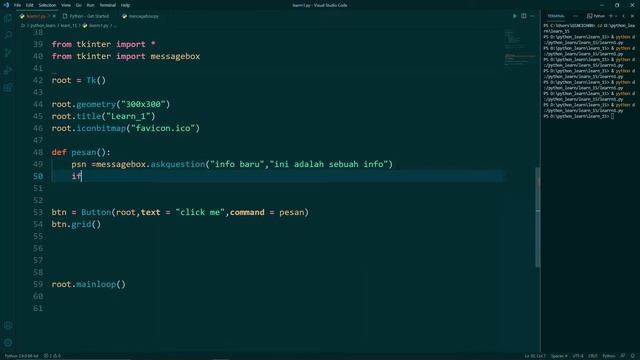Click line number 52 in gutter

point(38,200)
